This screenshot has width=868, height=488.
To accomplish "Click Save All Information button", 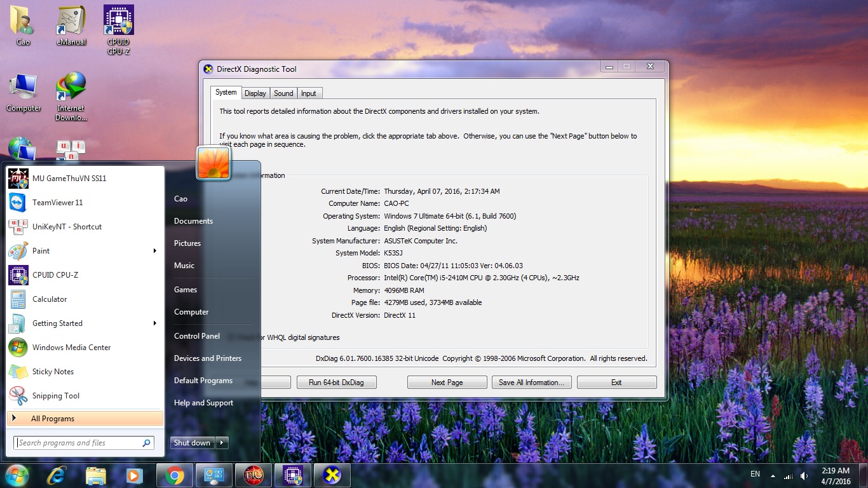I will pyautogui.click(x=531, y=383).
